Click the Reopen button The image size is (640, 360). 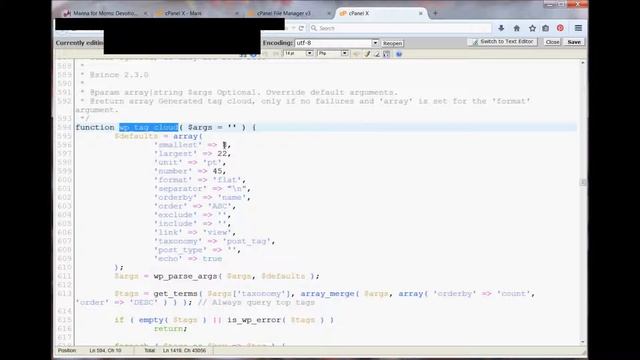click(x=392, y=43)
